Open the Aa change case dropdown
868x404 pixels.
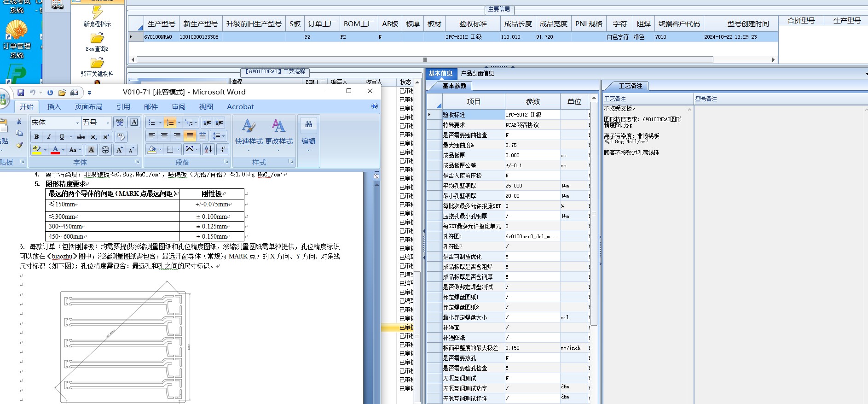pyautogui.click(x=75, y=150)
